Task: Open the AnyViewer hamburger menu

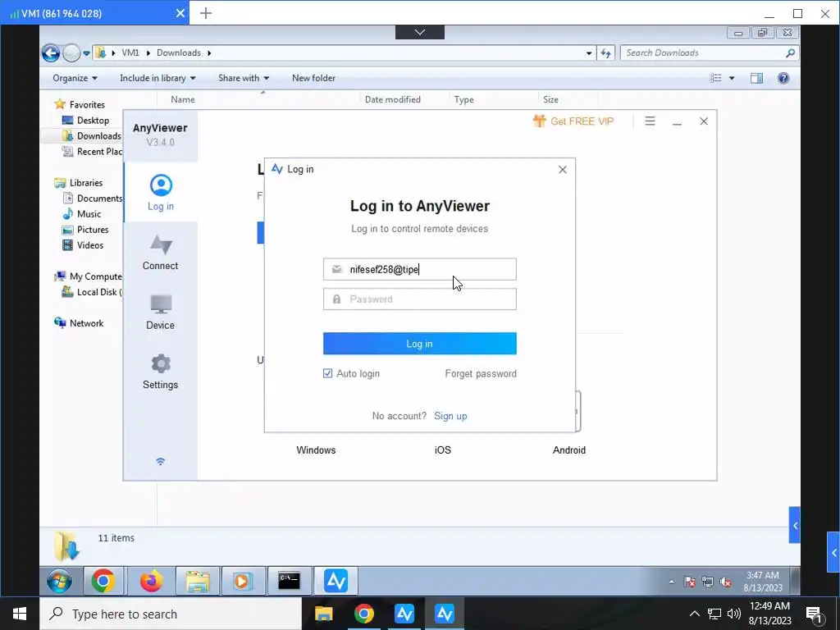Action: tap(650, 121)
